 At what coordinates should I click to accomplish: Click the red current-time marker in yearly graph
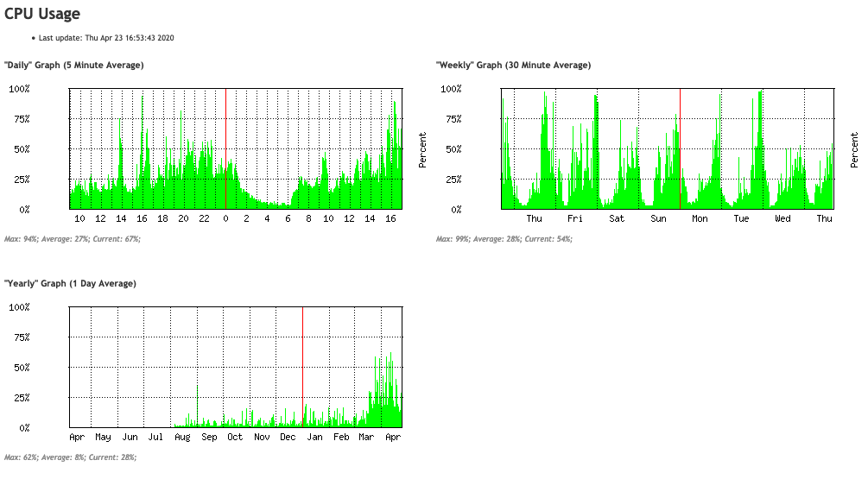tap(304, 367)
